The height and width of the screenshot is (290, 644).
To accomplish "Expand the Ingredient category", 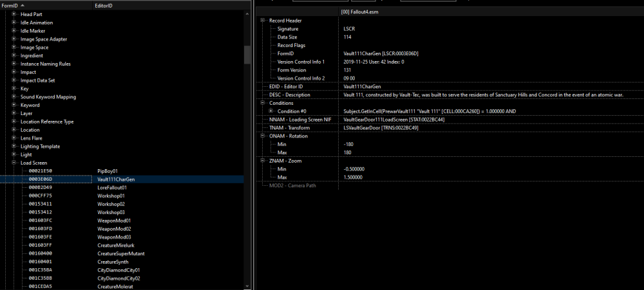I will pyautogui.click(x=14, y=55).
